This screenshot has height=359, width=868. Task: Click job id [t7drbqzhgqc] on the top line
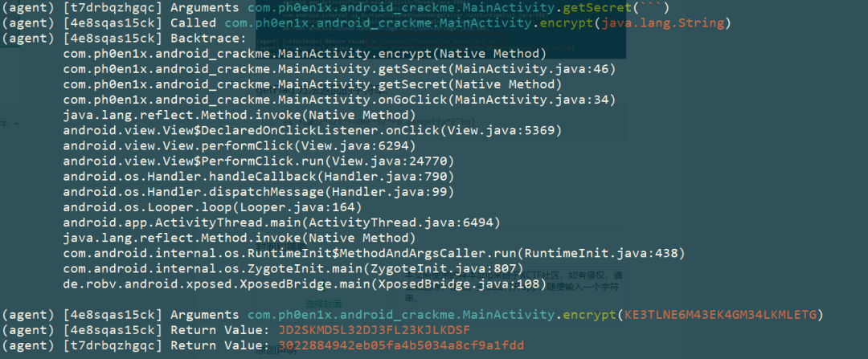[113, 8]
